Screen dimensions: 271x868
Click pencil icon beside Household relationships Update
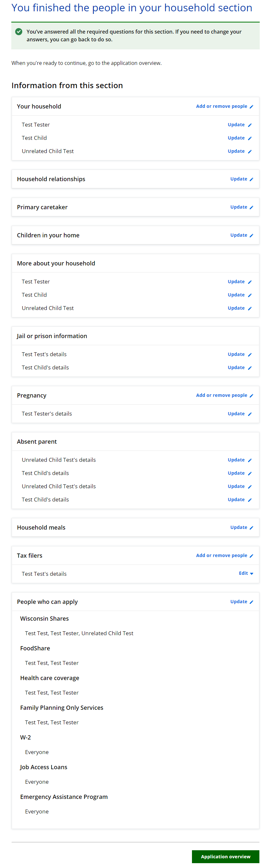(251, 179)
